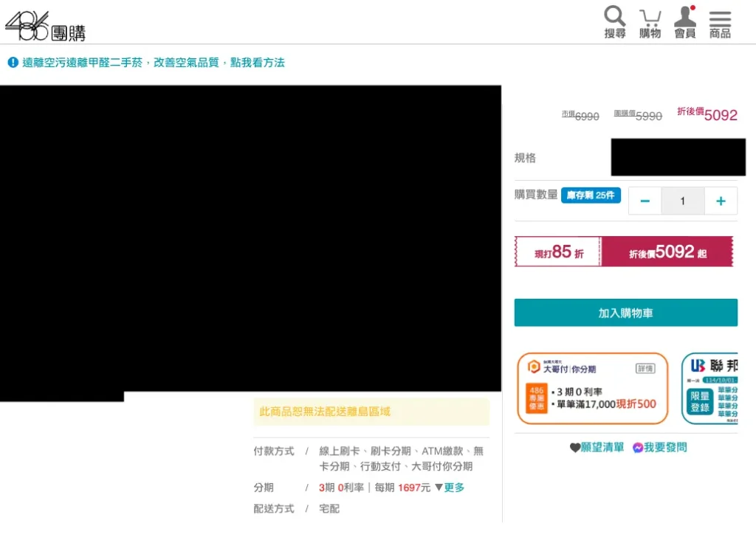This screenshot has width=756, height=537.
Task: Decrease purchase quantity with minus button
Action: point(645,201)
